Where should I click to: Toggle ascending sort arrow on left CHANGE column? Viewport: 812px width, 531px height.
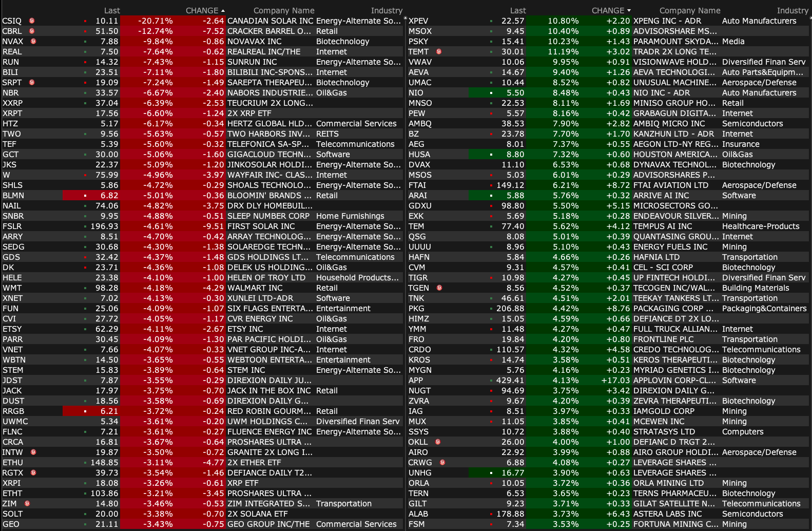pos(223,11)
